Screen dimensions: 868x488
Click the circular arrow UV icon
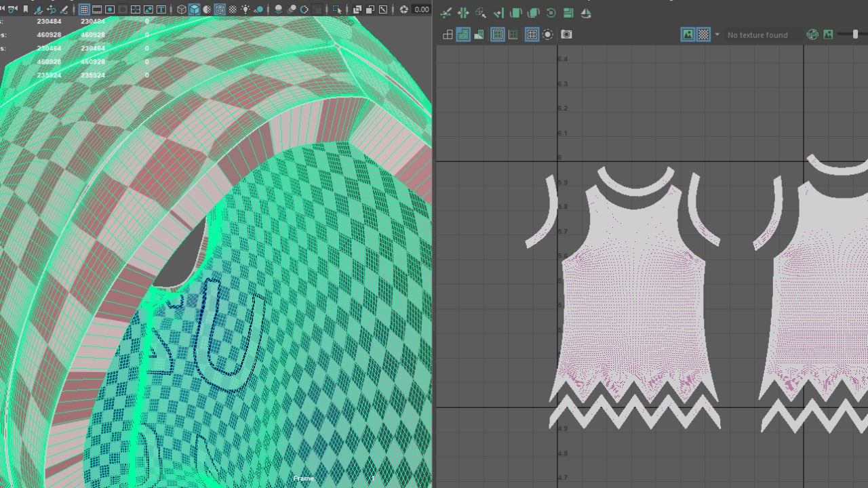551,14
